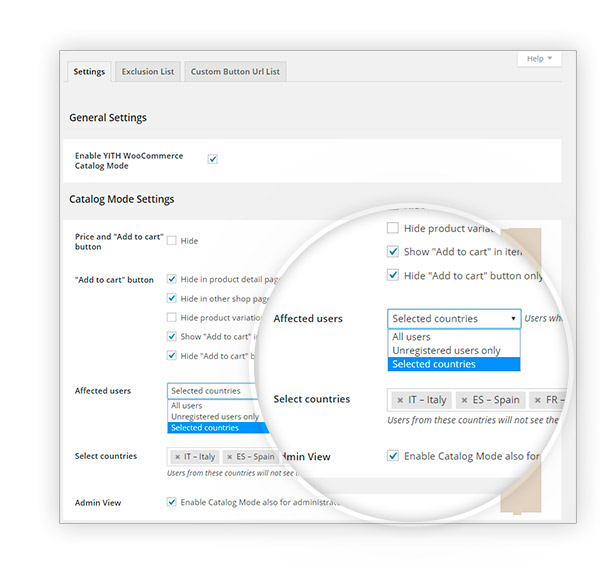Image resolution: width=600 pixels, height=567 pixels.
Task: Toggle the small Hide "Add to cart" b... checkbox
Action: coord(171,356)
